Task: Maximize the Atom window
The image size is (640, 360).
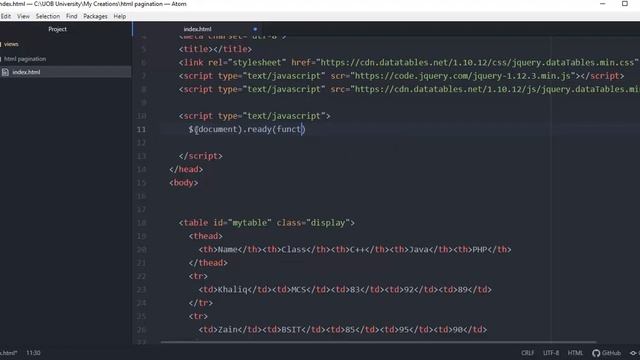Action: coord(624,4)
